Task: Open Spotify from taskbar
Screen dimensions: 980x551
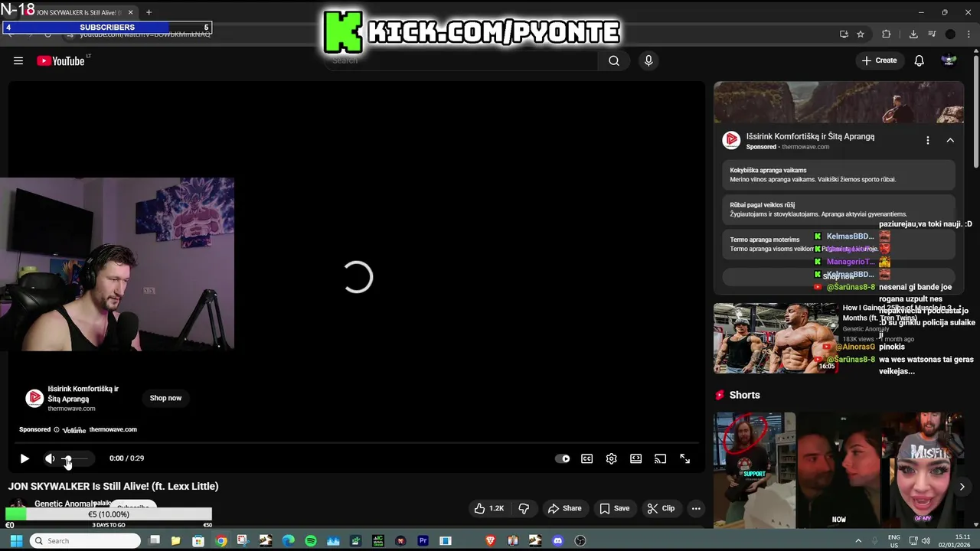Action: click(x=311, y=541)
